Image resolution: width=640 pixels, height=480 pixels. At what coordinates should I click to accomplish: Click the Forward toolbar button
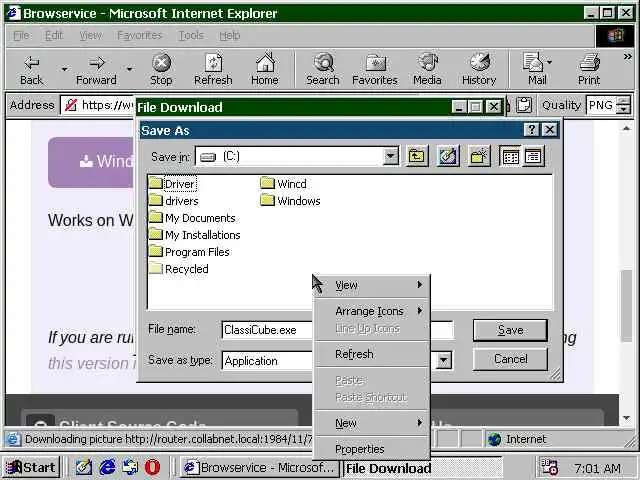(x=96, y=69)
